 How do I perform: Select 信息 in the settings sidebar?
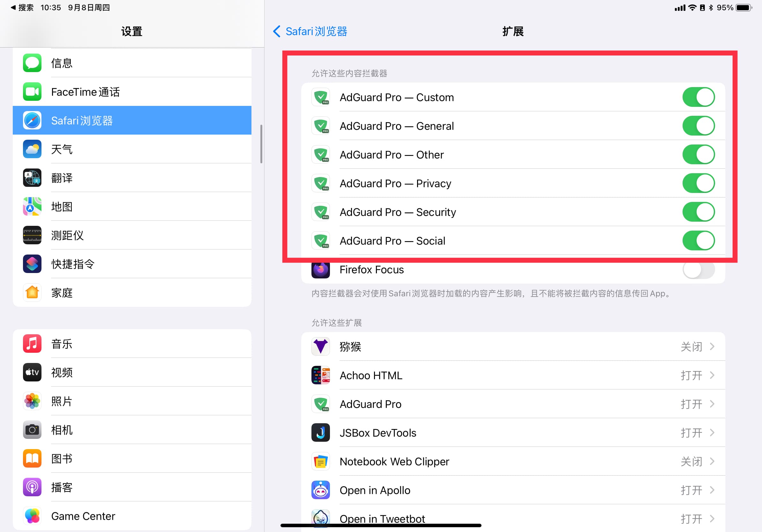click(x=132, y=63)
